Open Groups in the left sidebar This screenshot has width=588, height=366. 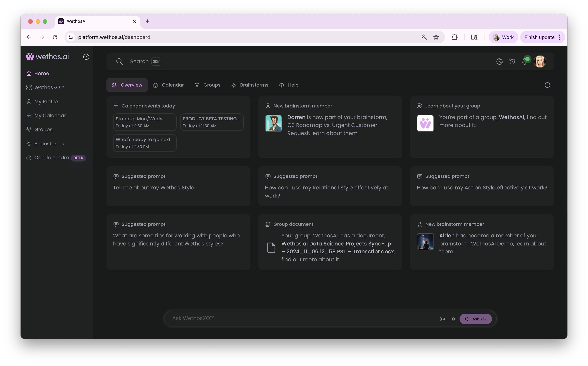tap(39, 130)
